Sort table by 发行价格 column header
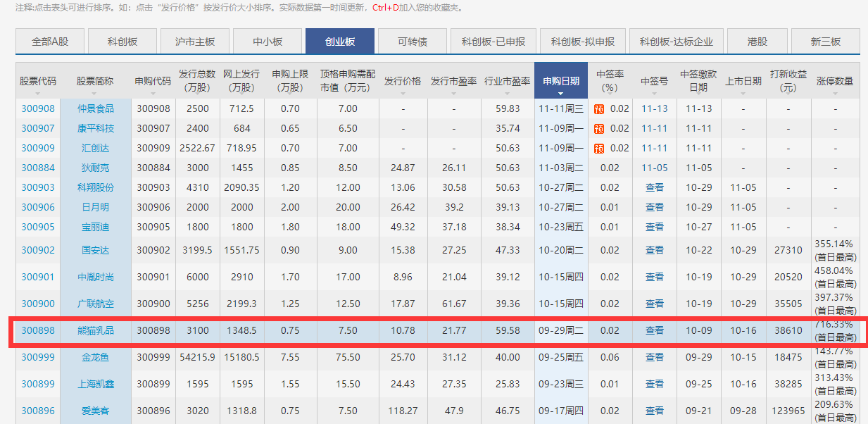 coord(403,81)
